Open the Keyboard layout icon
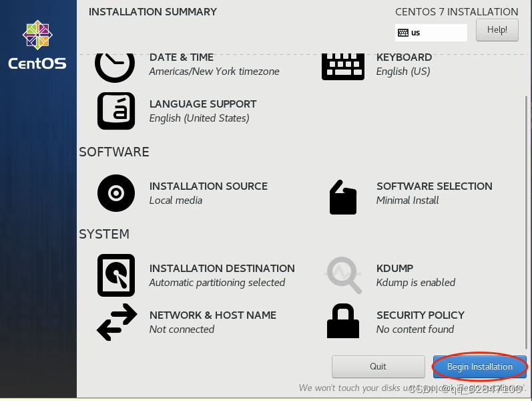The image size is (532, 401). tap(343, 67)
